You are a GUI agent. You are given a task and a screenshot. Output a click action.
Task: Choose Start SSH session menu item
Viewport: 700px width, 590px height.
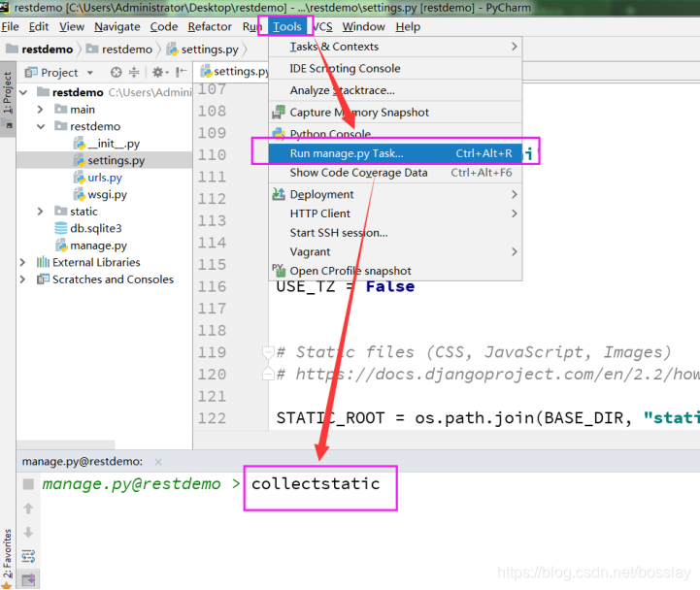click(x=395, y=233)
